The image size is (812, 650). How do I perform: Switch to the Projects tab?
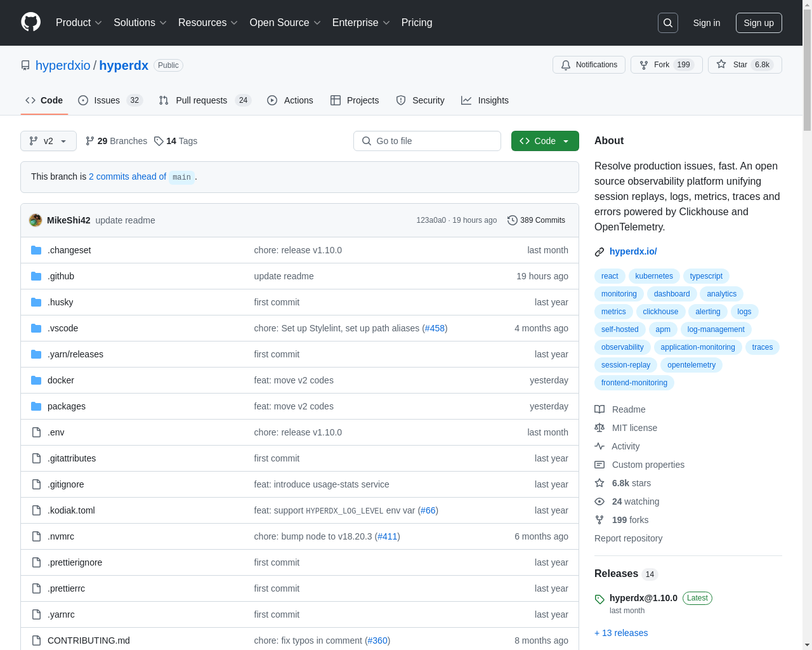pos(355,100)
